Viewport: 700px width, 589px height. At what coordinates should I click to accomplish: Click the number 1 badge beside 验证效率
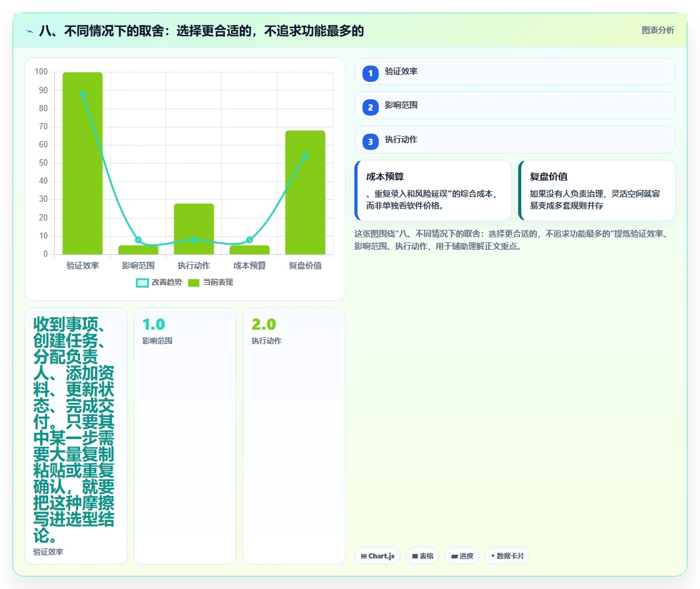[371, 73]
